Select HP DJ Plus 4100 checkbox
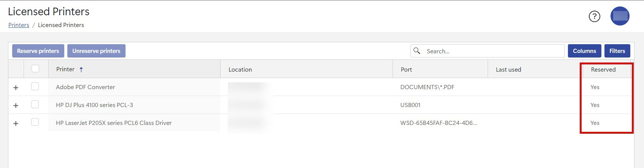This screenshot has height=168, width=644. click(35, 104)
